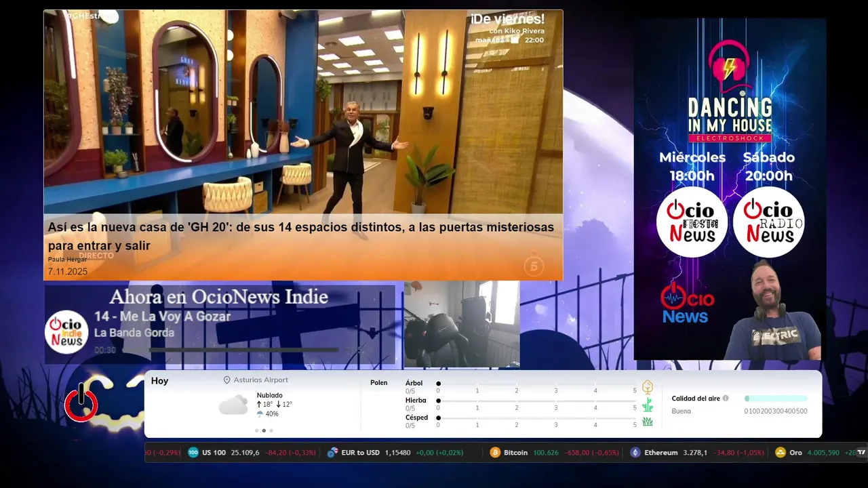Click the Árbol tree pollen icon
The image size is (868, 488).
click(x=648, y=387)
